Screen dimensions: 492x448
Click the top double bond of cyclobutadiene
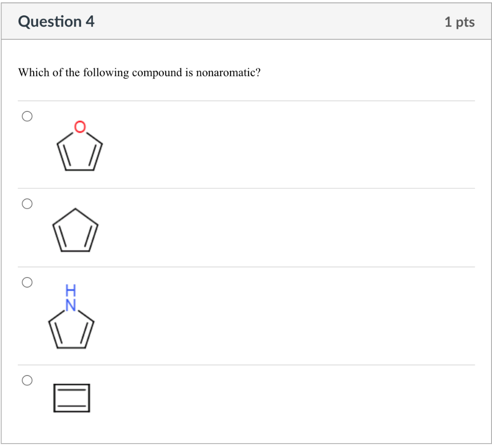coord(72,390)
